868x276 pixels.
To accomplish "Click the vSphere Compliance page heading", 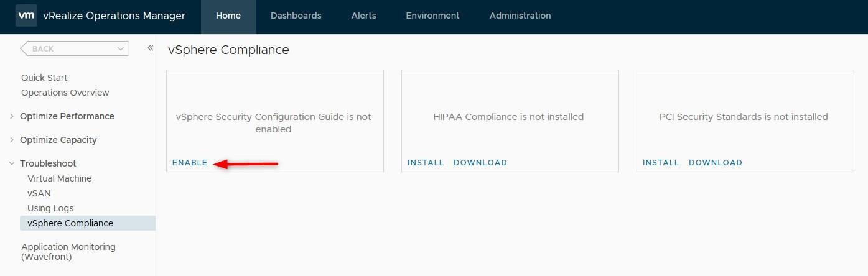I will coord(228,50).
